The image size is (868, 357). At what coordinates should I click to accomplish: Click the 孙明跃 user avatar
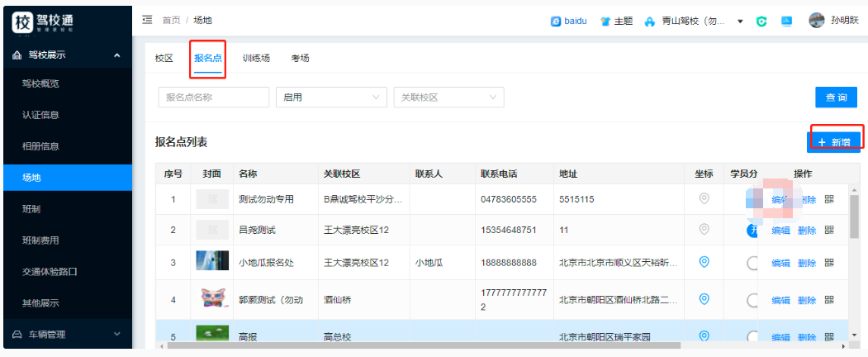(x=817, y=21)
